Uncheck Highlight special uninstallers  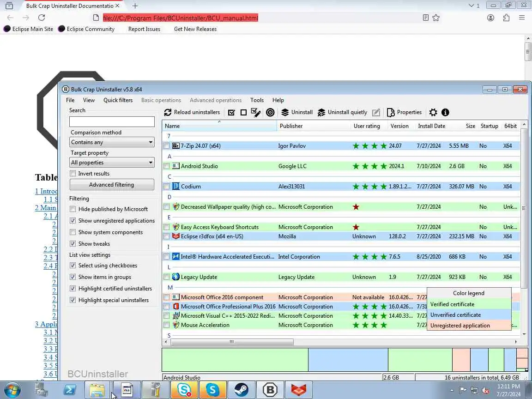tap(73, 300)
